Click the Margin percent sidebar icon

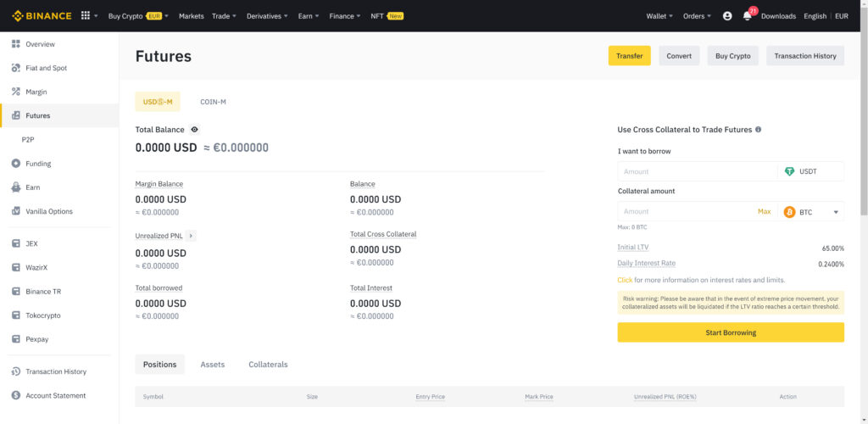point(16,92)
